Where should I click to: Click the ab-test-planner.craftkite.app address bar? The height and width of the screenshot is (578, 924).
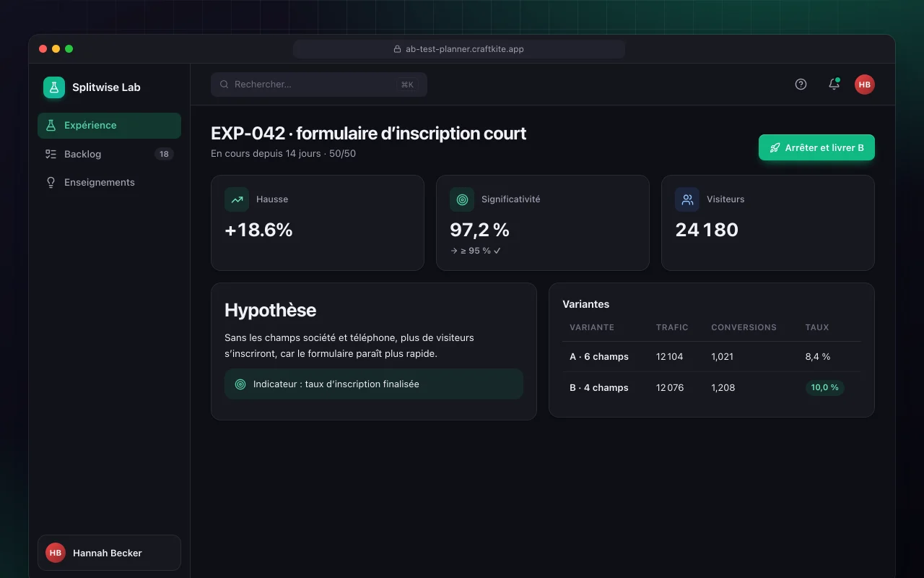(459, 49)
